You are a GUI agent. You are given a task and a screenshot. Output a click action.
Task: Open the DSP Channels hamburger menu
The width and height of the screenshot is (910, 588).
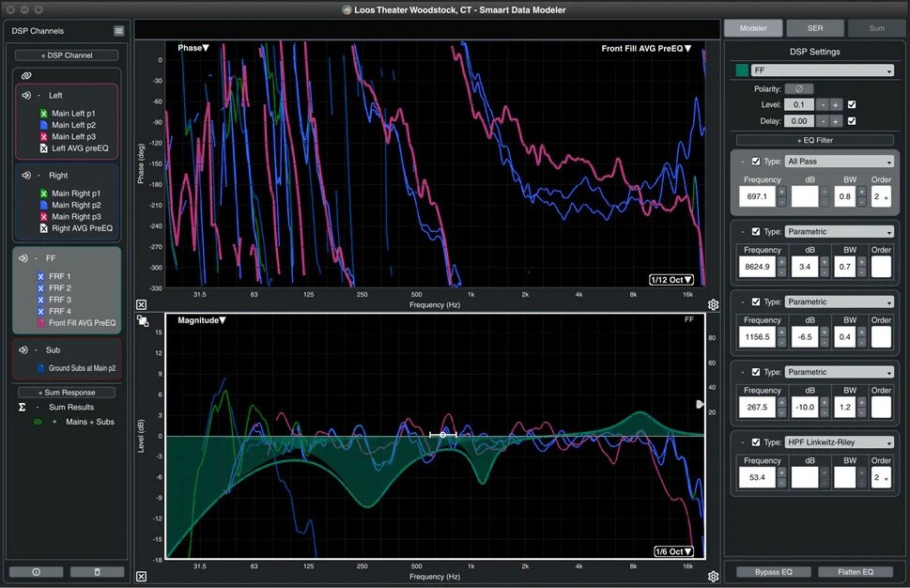point(119,31)
